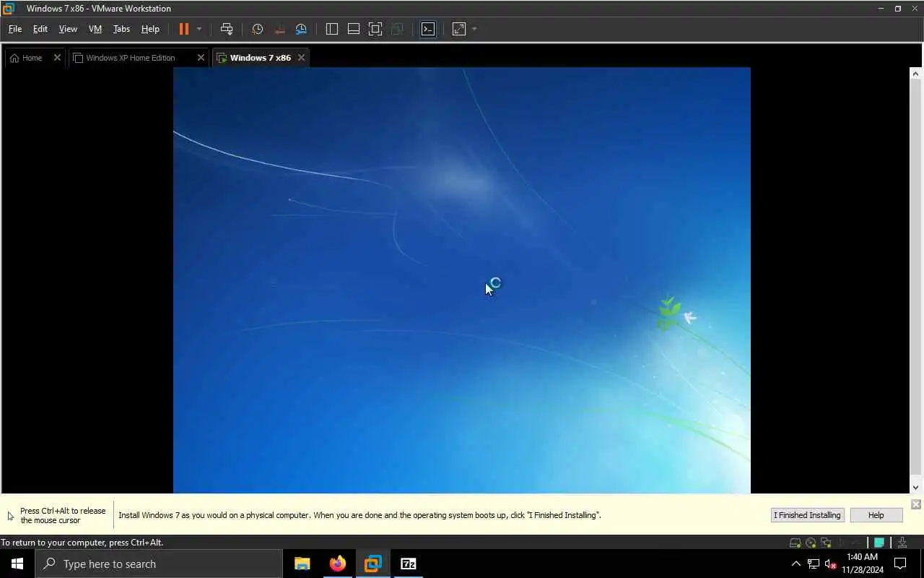Screen dimensions: 924x578
Task: Open the Help menu
Action: [x=150, y=29]
